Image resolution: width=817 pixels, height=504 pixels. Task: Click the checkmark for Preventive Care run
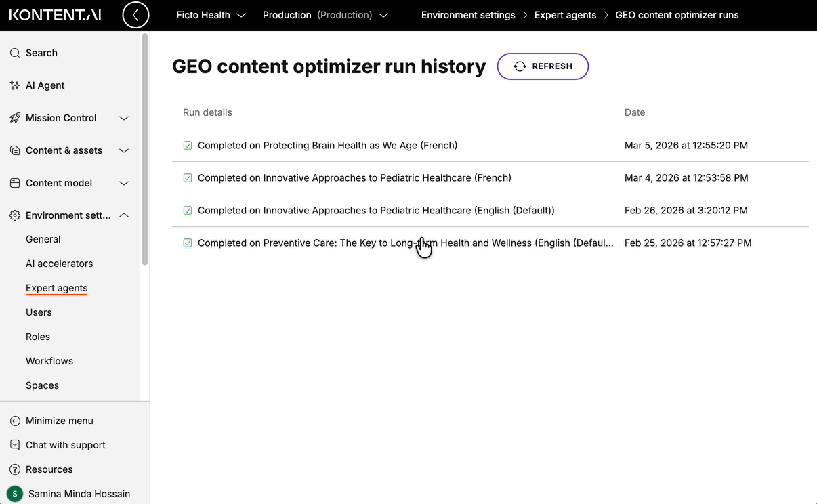pyautogui.click(x=188, y=243)
